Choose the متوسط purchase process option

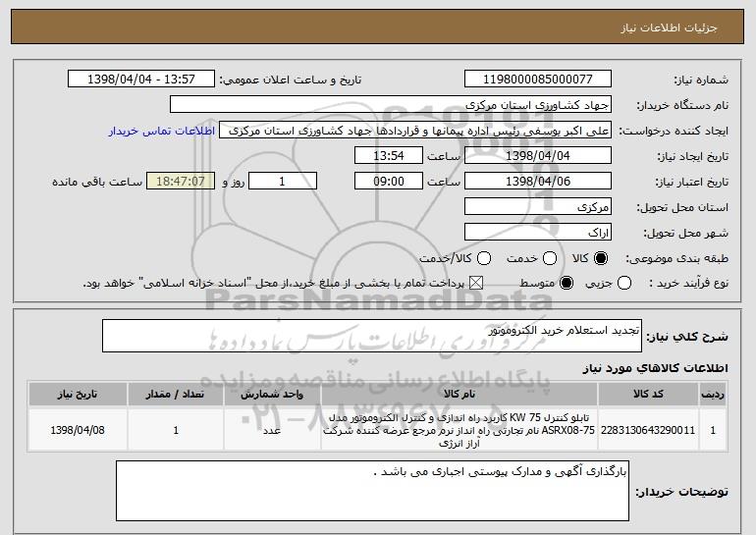pos(567,284)
